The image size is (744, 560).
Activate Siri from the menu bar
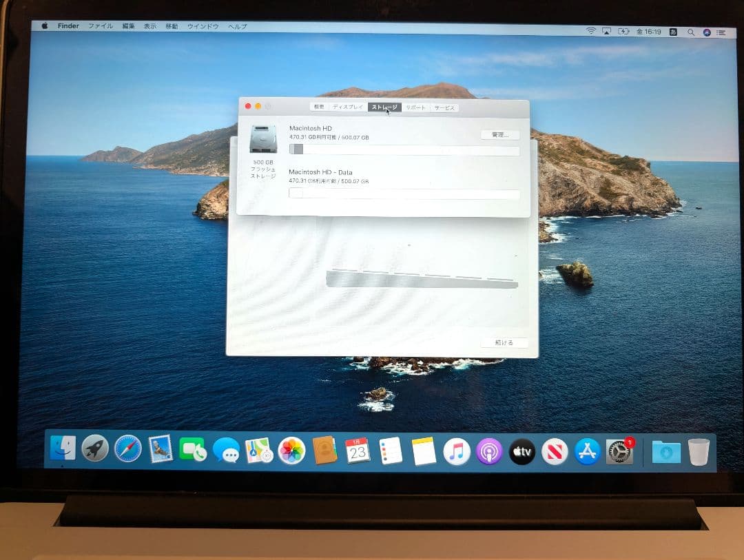(707, 31)
